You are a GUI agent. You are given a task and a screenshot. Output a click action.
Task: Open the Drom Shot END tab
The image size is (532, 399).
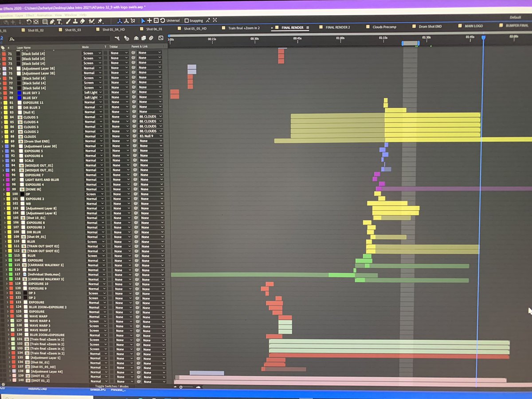click(x=430, y=27)
